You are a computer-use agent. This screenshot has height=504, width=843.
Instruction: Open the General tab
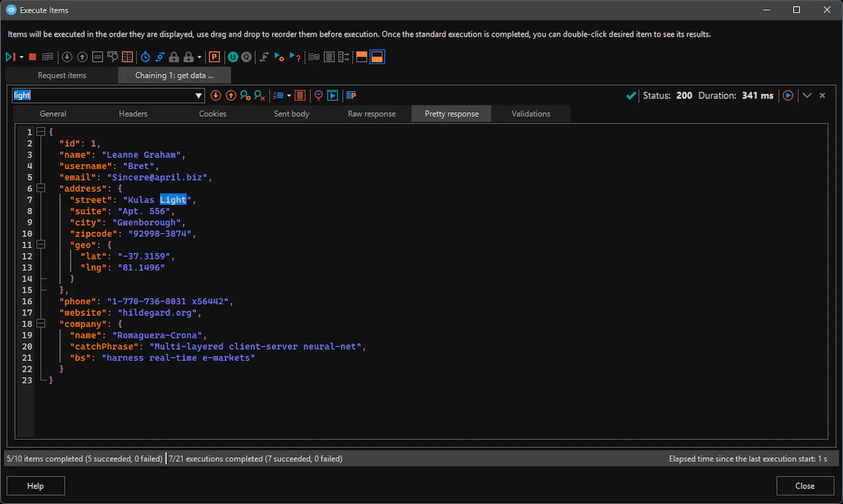53,114
